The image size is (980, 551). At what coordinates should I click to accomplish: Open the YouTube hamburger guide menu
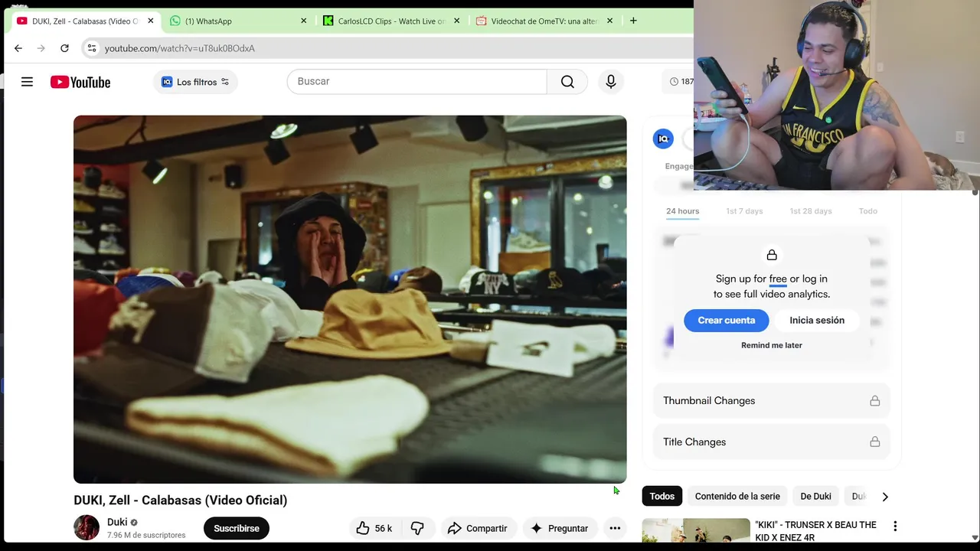pos(27,82)
